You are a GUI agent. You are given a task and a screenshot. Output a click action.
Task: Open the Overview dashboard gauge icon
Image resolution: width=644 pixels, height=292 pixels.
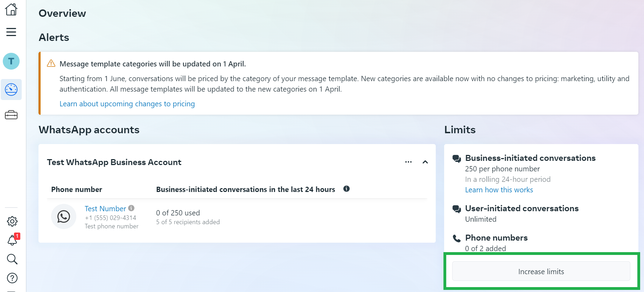11,90
